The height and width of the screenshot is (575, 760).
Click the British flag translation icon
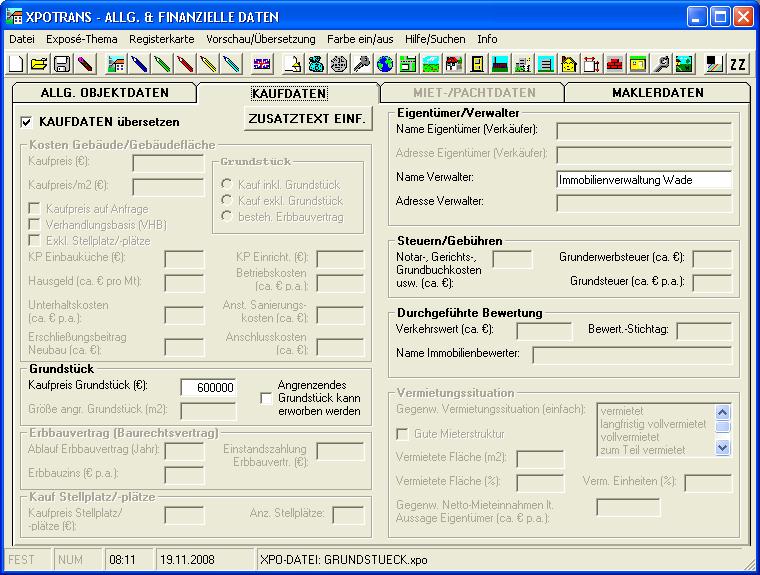click(262, 64)
